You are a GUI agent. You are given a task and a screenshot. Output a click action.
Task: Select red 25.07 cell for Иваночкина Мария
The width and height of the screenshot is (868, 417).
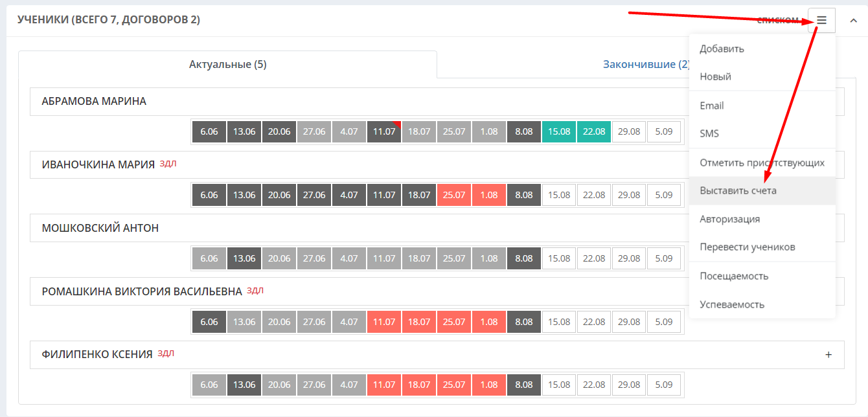tap(454, 195)
